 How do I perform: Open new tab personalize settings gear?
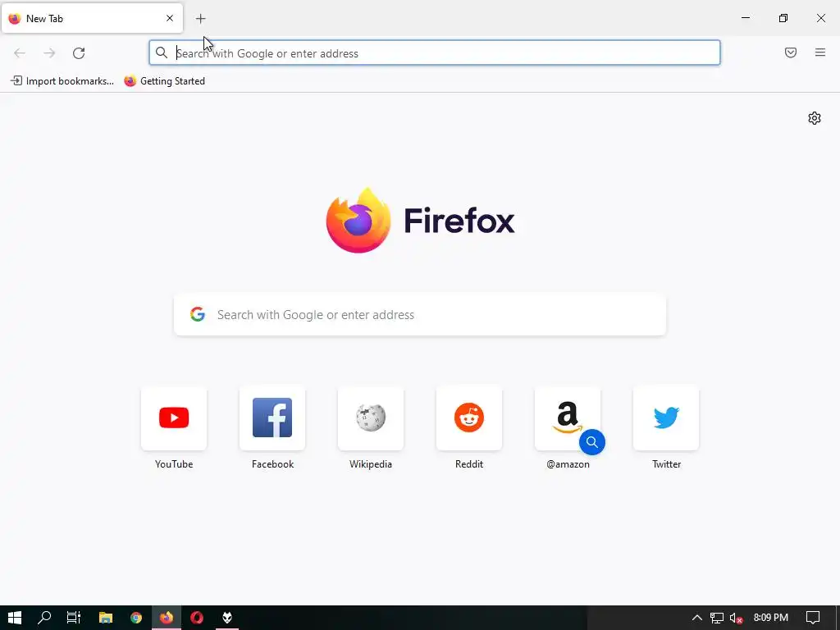(x=815, y=118)
